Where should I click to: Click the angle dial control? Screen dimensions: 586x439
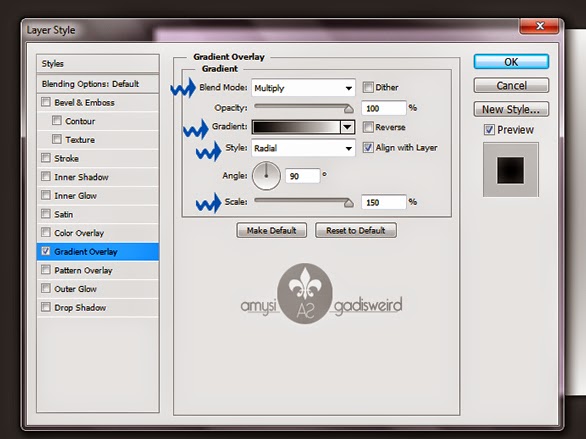point(266,176)
